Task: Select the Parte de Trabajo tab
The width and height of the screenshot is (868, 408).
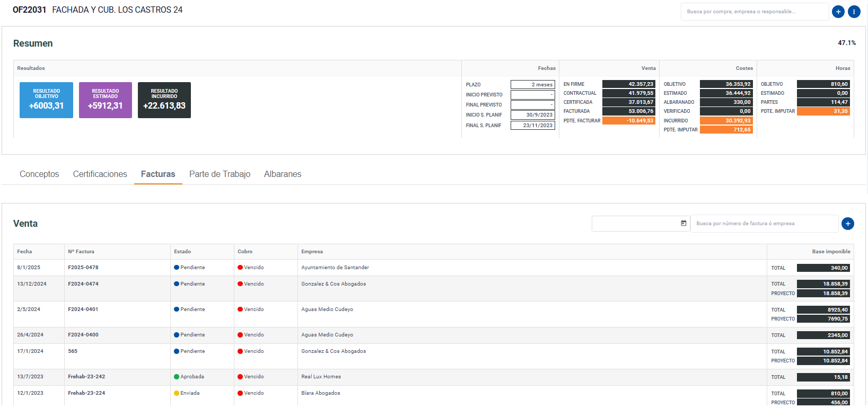Action: 220,174
